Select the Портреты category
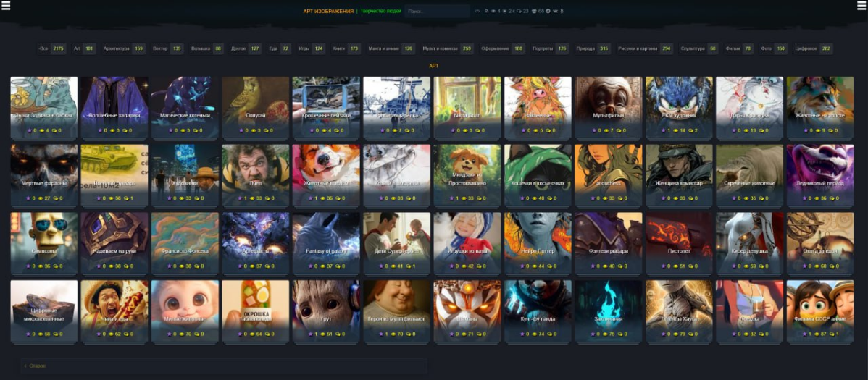 pyautogui.click(x=550, y=48)
